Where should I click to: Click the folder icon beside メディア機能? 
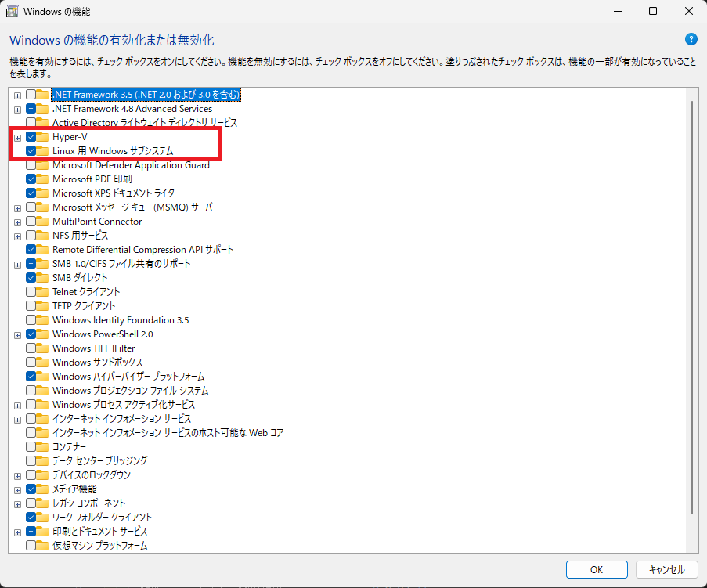point(42,489)
